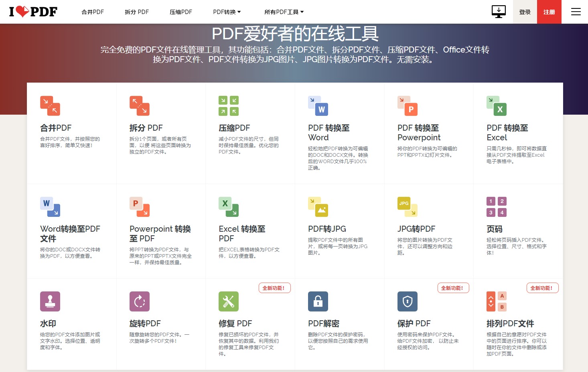Click 全新功能 badge on 保护 PDF card

[x=453, y=288]
